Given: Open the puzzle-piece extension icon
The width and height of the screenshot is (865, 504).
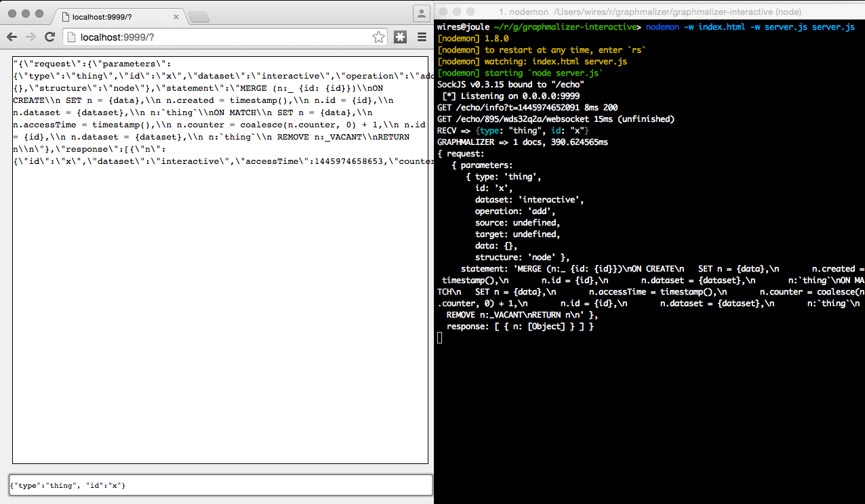Looking at the screenshot, I should [x=401, y=37].
